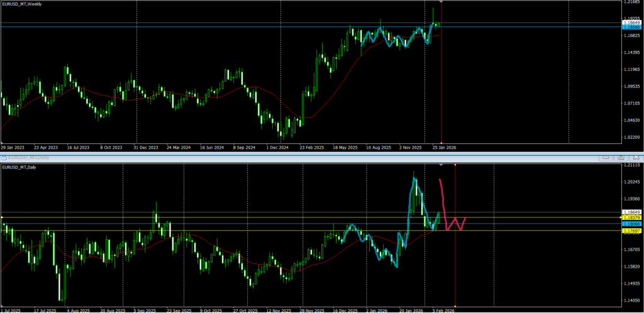The height and width of the screenshot is (313, 644).
Task: Click the chart shift triangle on daily chart
Action: pyautogui.click(x=441, y=165)
